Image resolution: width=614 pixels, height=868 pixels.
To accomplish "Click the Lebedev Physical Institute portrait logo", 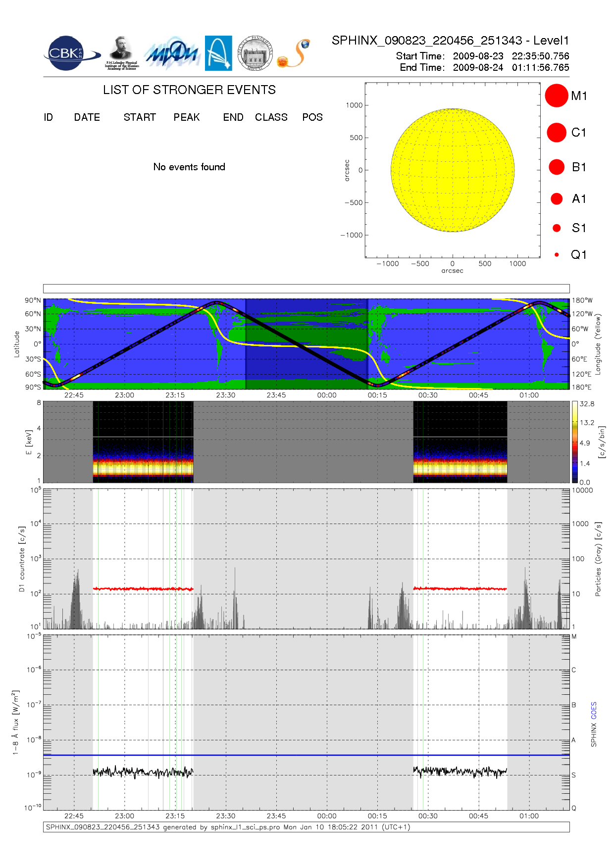I will (x=121, y=53).
